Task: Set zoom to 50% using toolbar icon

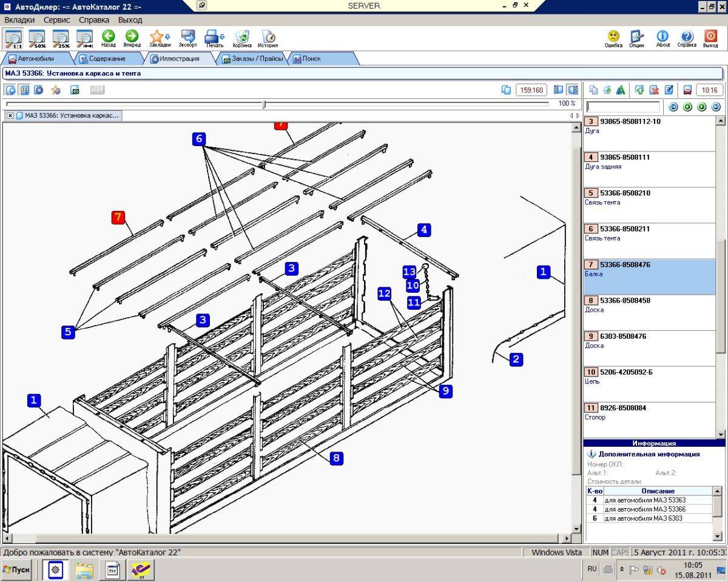Action: (38, 39)
